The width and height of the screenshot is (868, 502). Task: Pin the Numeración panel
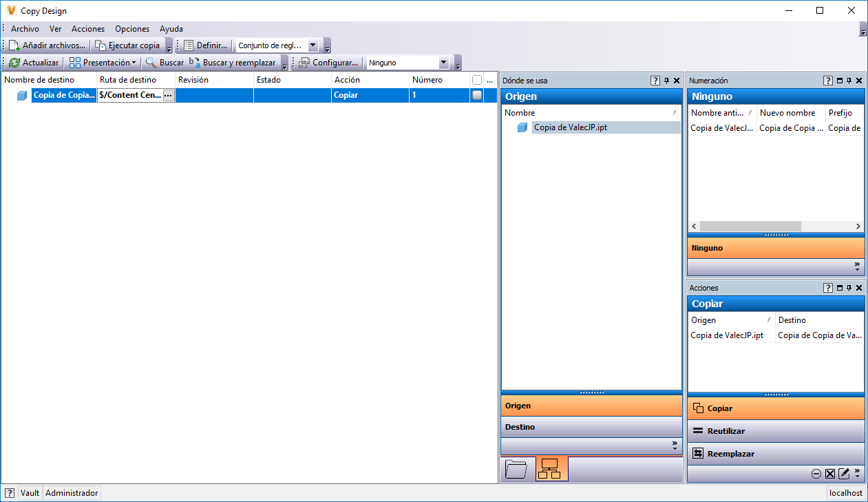tap(849, 81)
